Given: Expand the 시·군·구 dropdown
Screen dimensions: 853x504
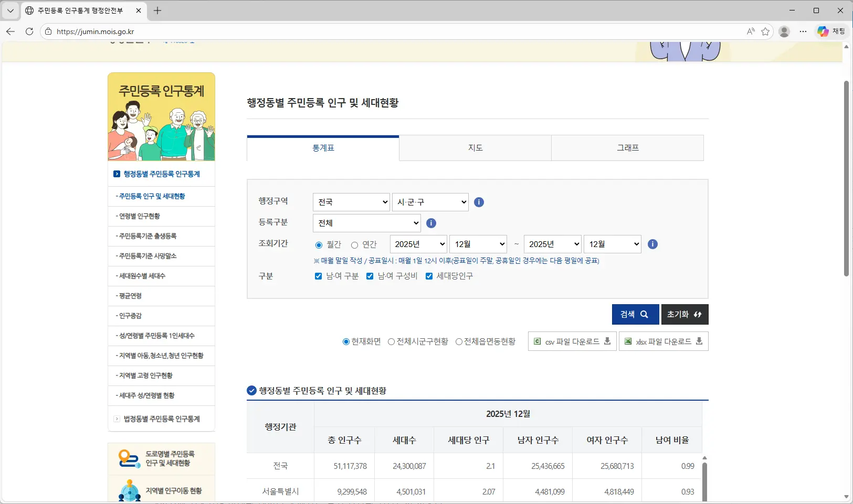Looking at the screenshot, I should click(x=430, y=202).
